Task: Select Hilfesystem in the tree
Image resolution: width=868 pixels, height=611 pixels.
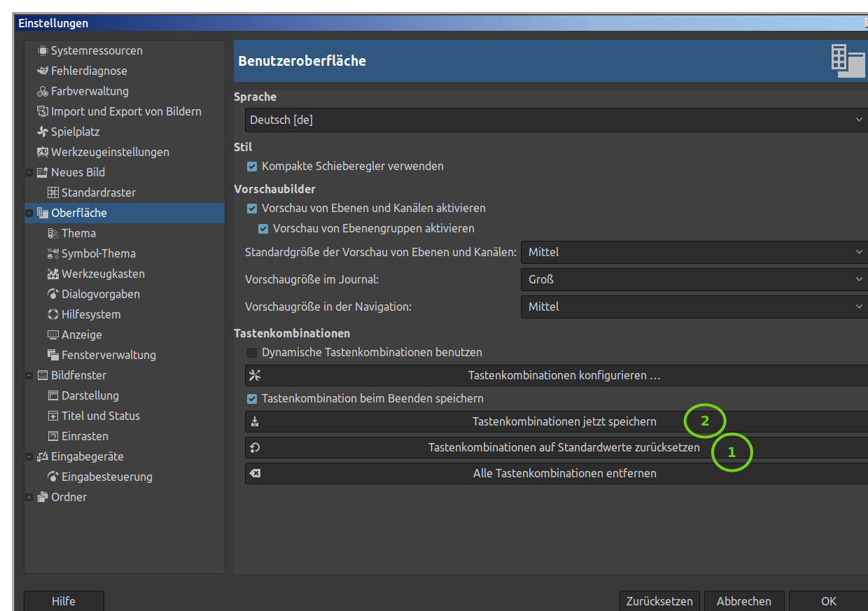Action: (91, 315)
